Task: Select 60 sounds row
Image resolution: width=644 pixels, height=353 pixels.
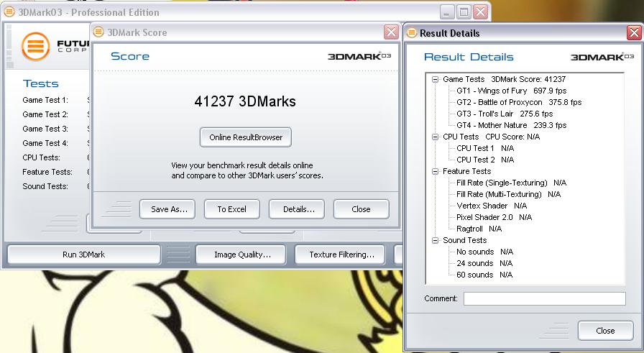Action: [x=484, y=275]
